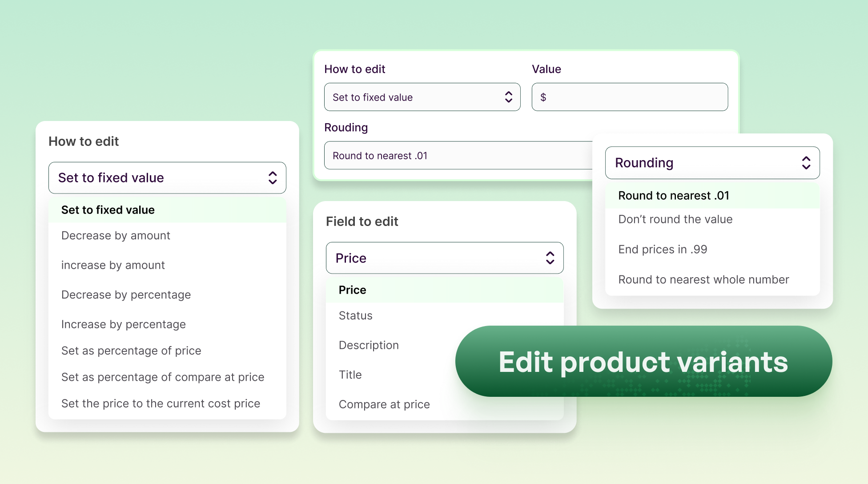Click chevron arrows in top 'Set to fixed value' select
The width and height of the screenshot is (868, 484).
tap(509, 97)
